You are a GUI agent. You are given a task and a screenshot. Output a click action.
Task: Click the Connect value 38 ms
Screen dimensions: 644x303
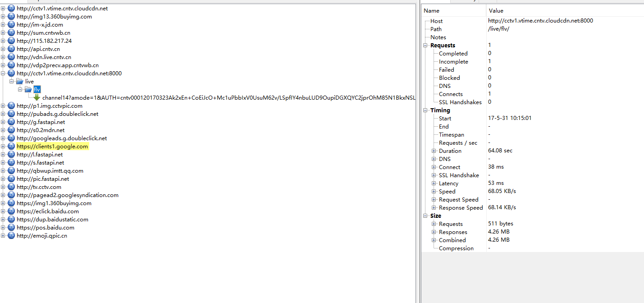[496, 167]
